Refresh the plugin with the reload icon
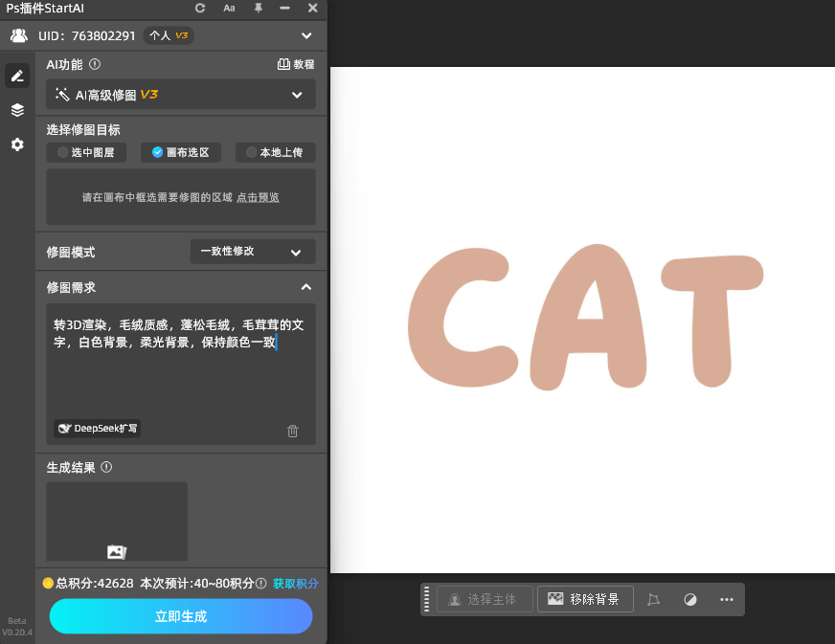Image resolution: width=835 pixels, height=644 pixels. tap(198, 8)
